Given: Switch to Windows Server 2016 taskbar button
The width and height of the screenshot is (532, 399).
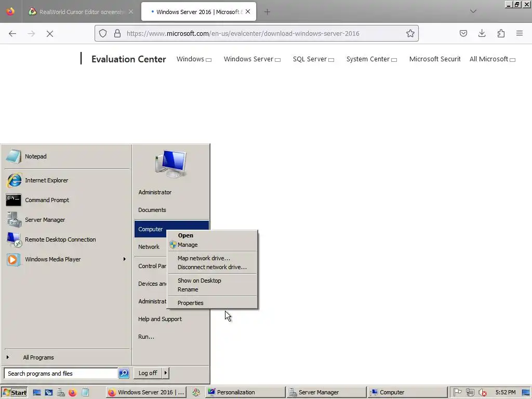Looking at the screenshot, I should coord(146,392).
